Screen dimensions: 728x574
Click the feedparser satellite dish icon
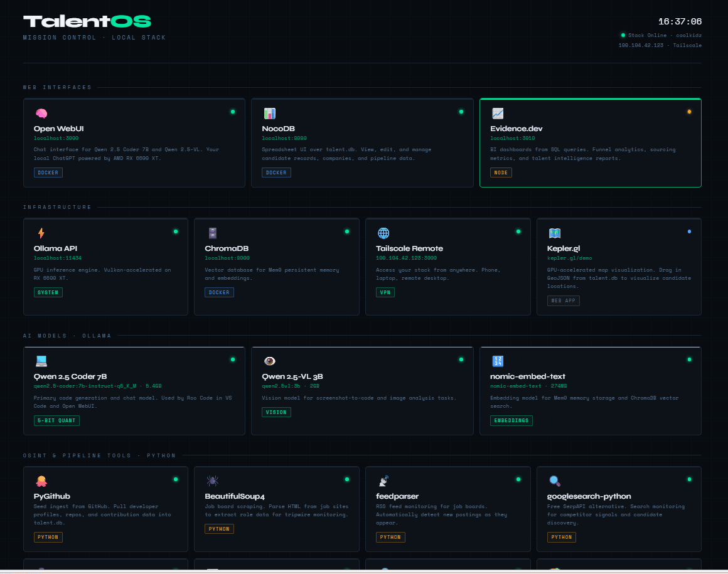383,481
